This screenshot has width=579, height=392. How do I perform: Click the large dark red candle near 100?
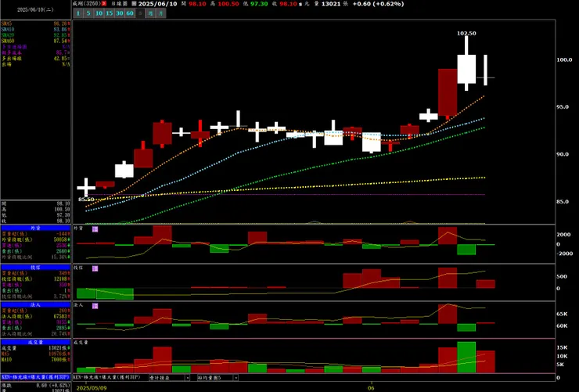(x=448, y=92)
